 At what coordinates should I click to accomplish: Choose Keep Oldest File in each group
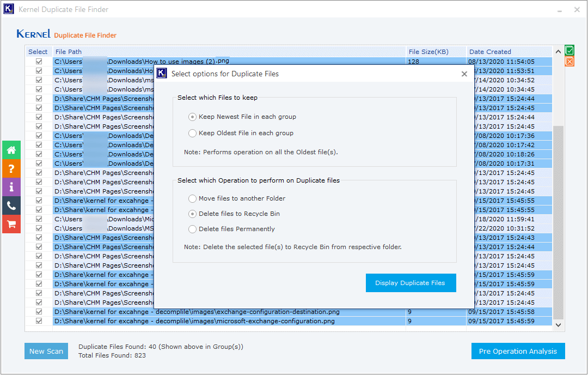pyautogui.click(x=192, y=133)
